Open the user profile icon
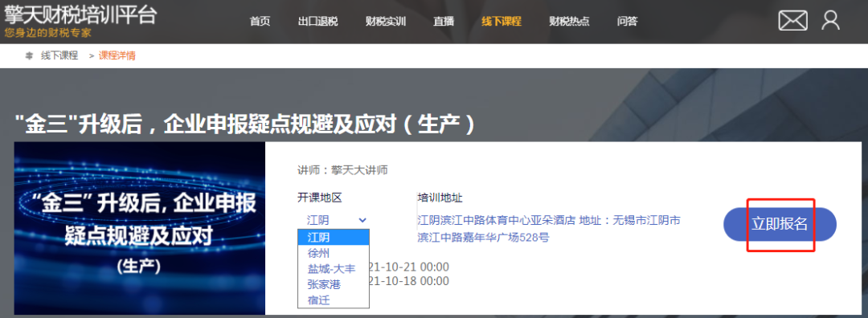This screenshot has height=318, width=868. coord(830,20)
